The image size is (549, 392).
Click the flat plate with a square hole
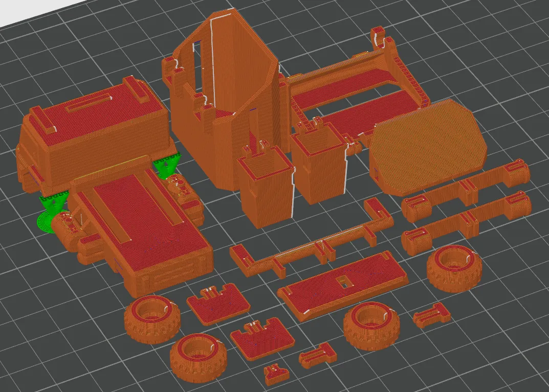343,285
